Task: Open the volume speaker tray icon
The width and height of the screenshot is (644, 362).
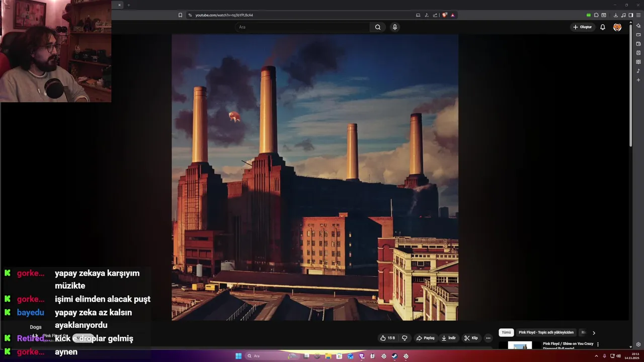Action: 618,356
